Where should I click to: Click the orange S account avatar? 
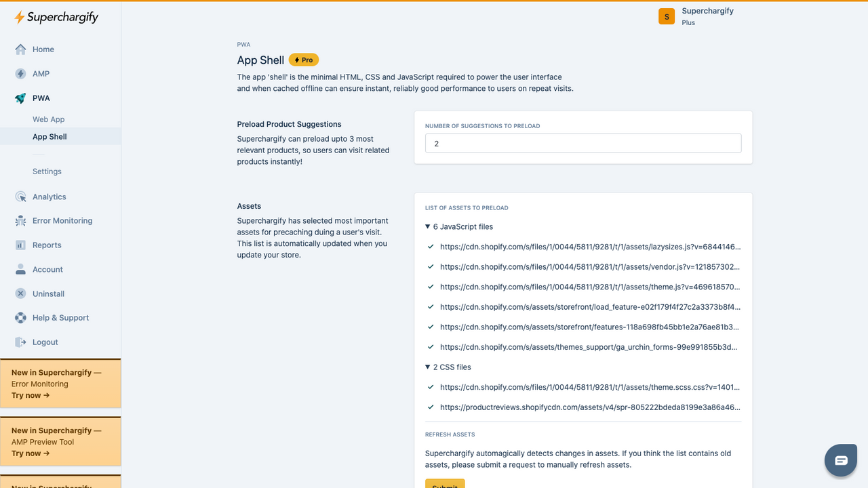coord(667,16)
